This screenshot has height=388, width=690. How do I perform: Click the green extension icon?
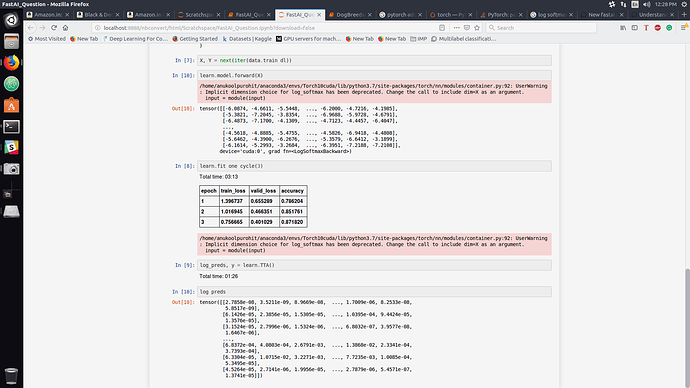[x=669, y=28]
